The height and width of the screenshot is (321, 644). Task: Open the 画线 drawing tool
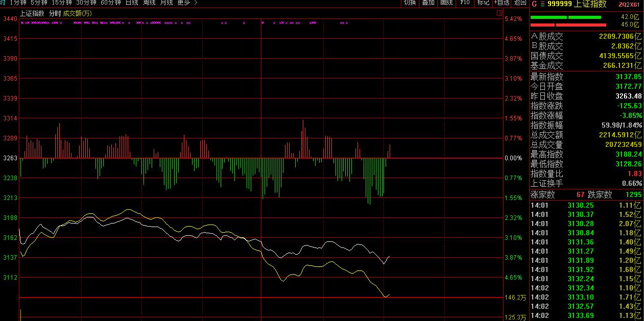click(x=446, y=3)
